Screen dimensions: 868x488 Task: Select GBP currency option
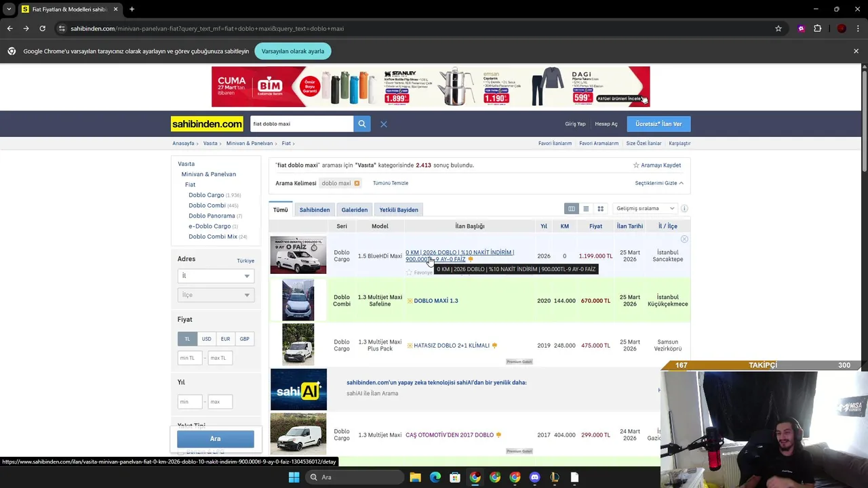[244, 339]
